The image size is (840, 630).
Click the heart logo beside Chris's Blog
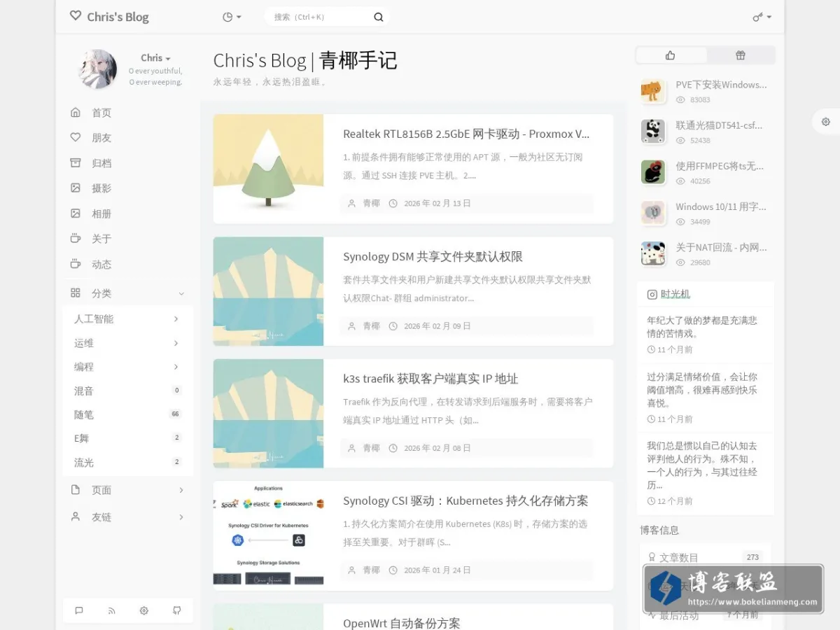click(76, 16)
